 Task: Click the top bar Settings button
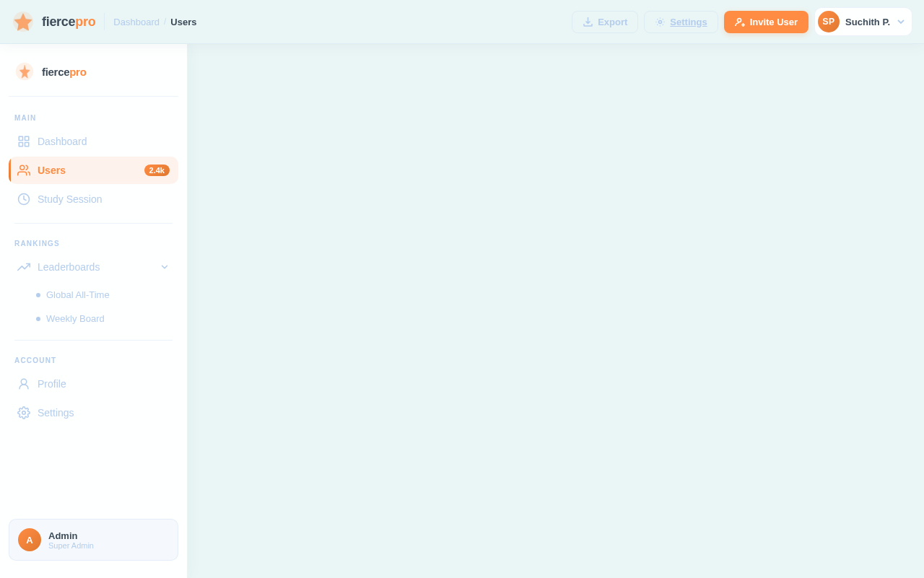(681, 22)
